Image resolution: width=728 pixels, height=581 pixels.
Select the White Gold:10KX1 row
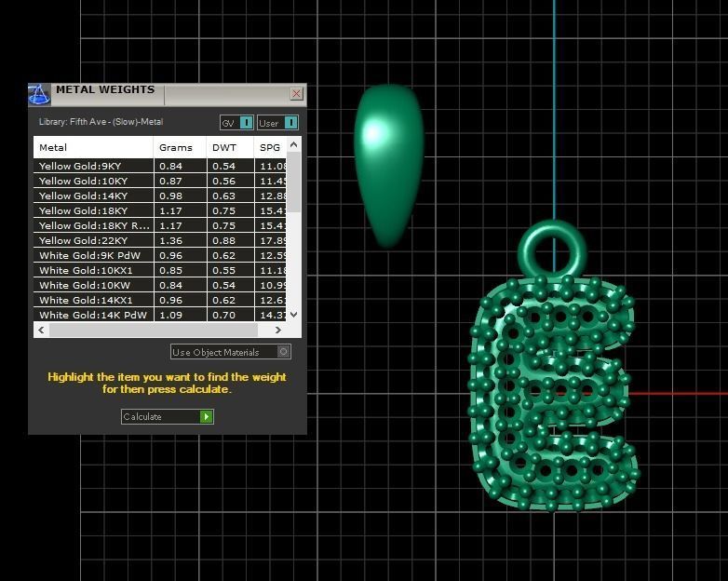160,270
